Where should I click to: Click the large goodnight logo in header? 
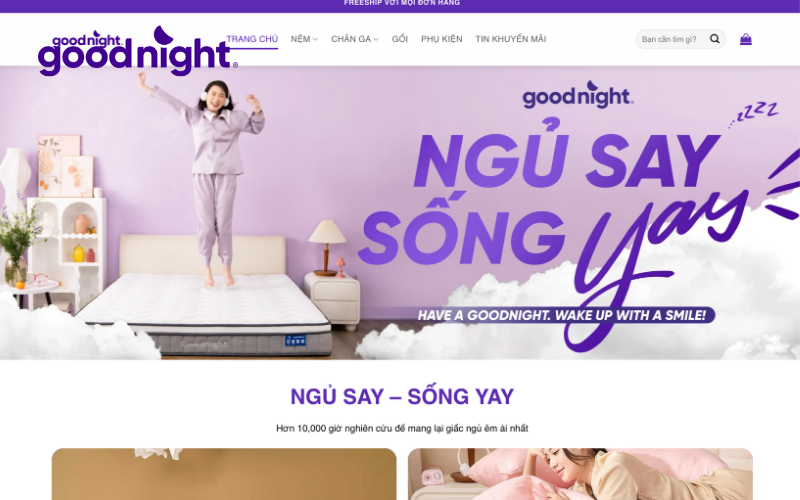pos(138,51)
